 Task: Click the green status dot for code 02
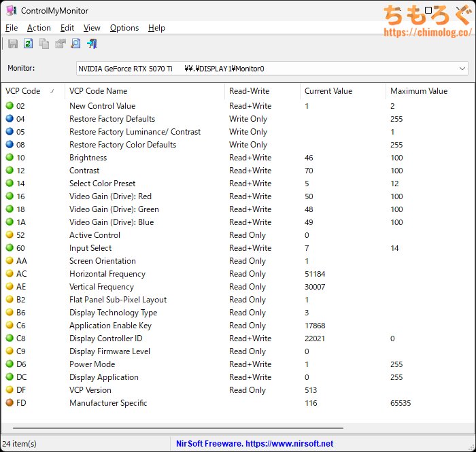click(x=10, y=105)
